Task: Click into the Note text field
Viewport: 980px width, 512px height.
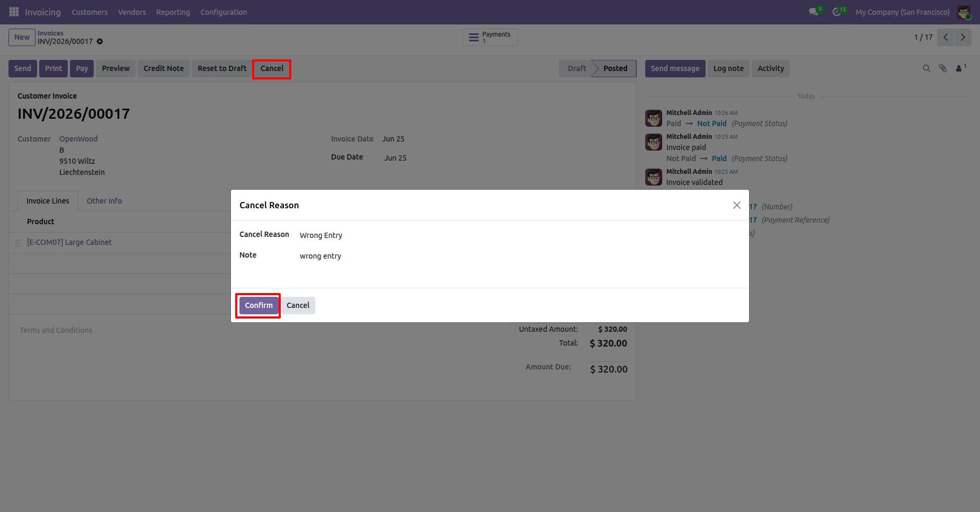Action: (x=519, y=256)
